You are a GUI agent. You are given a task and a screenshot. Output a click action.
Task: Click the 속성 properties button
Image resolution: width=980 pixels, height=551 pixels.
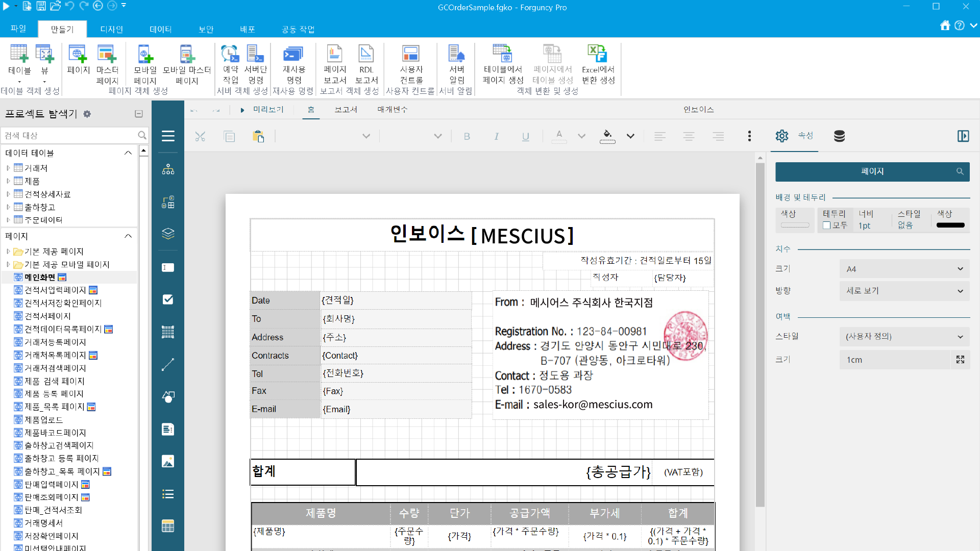coord(796,136)
